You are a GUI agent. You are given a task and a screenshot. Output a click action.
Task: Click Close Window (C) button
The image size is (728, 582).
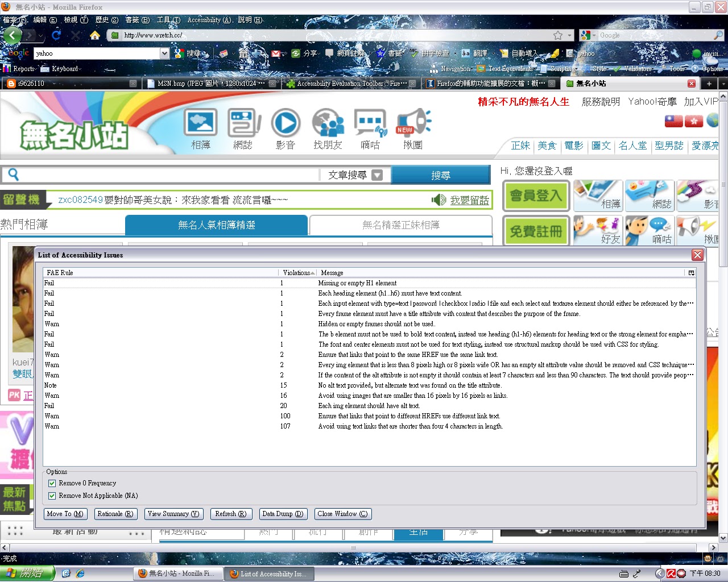pyautogui.click(x=343, y=514)
